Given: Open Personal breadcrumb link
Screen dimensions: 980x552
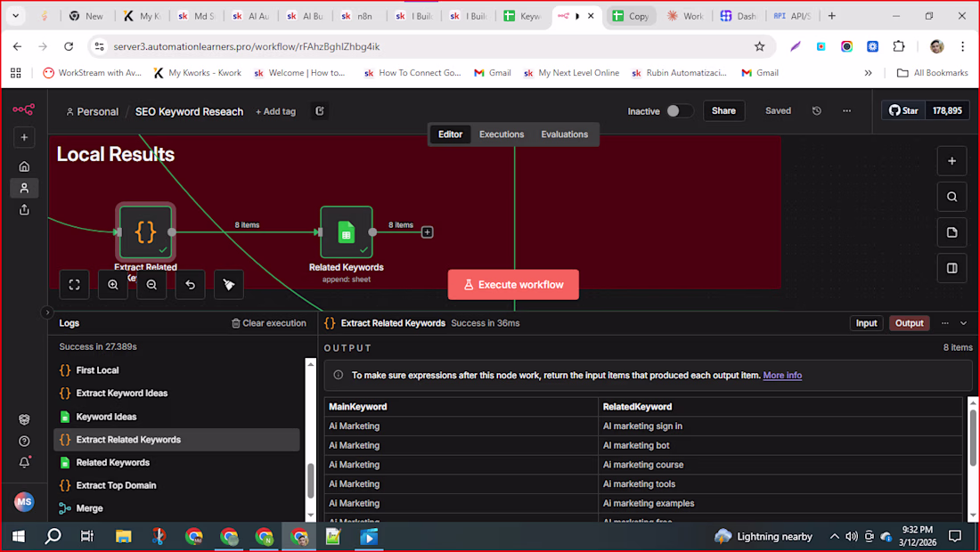Looking at the screenshot, I should [92, 111].
